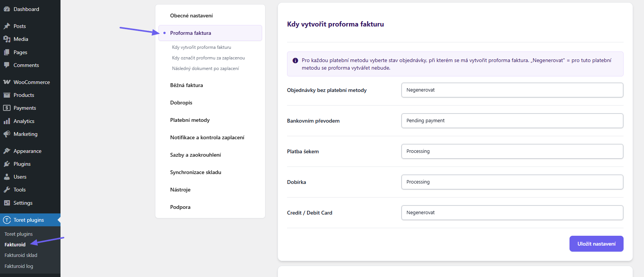644x277 pixels.
Task: Jump to Kdy označit proformu za zaplacenou
Action: pos(208,58)
